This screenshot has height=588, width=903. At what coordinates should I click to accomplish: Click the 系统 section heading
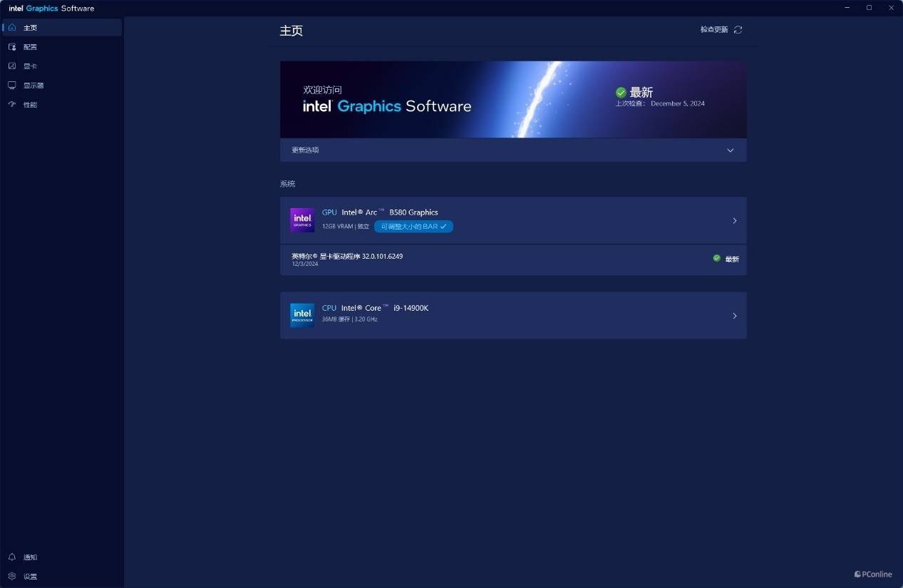pos(287,184)
